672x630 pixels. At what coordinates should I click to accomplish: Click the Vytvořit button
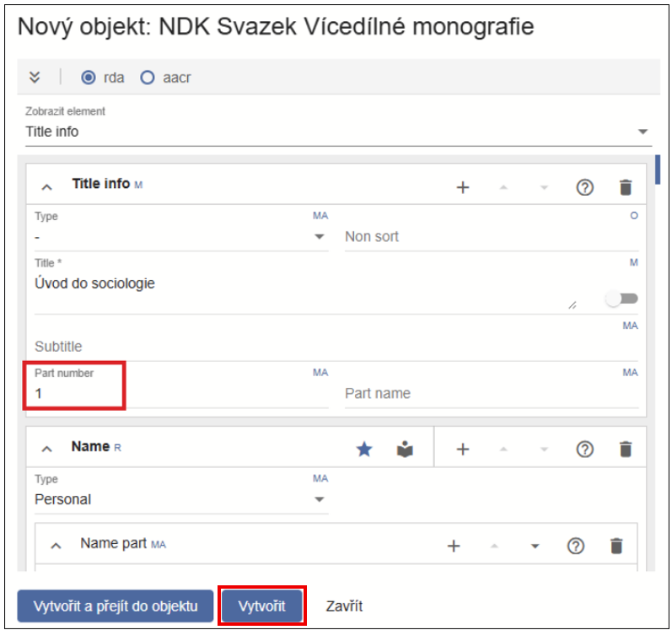[261, 606]
